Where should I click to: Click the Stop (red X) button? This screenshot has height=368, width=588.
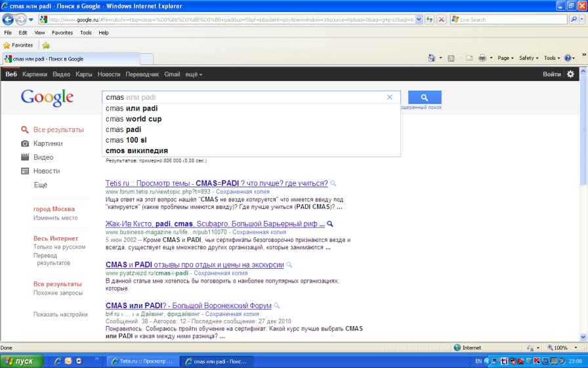[x=442, y=20]
